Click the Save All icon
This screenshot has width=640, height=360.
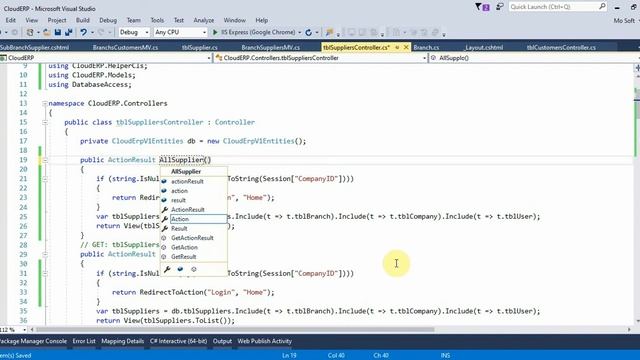pyautogui.click(x=69, y=32)
